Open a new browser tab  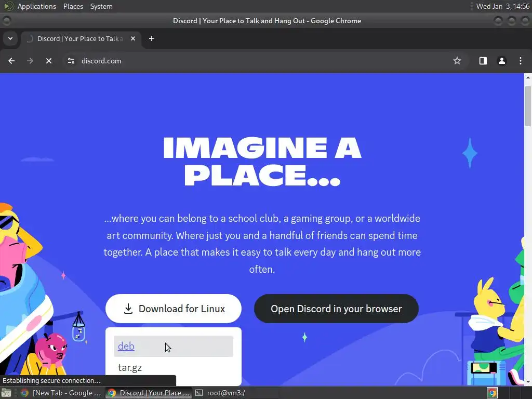coord(152,38)
